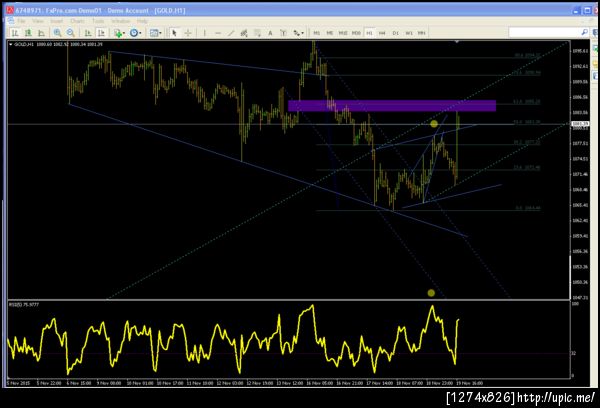The width and height of the screenshot is (600, 408).
Task: Select the Horizontal Line drawing tool
Action: click(218, 33)
